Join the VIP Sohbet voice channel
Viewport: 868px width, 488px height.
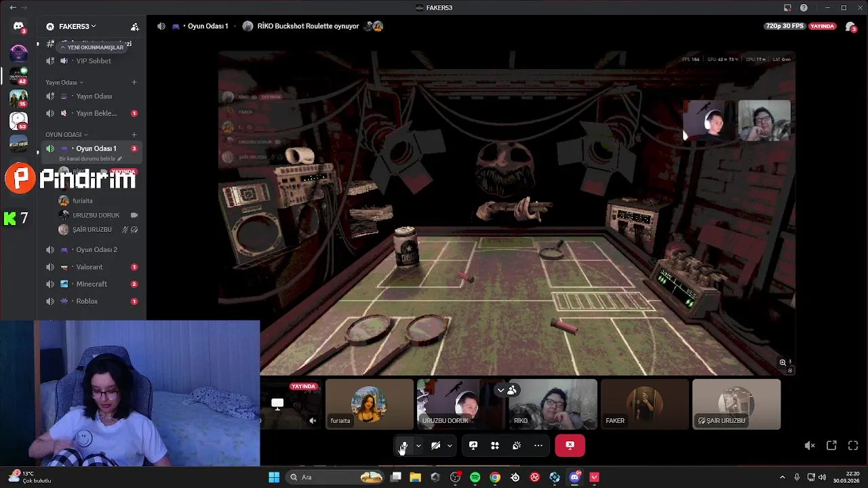click(x=92, y=61)
